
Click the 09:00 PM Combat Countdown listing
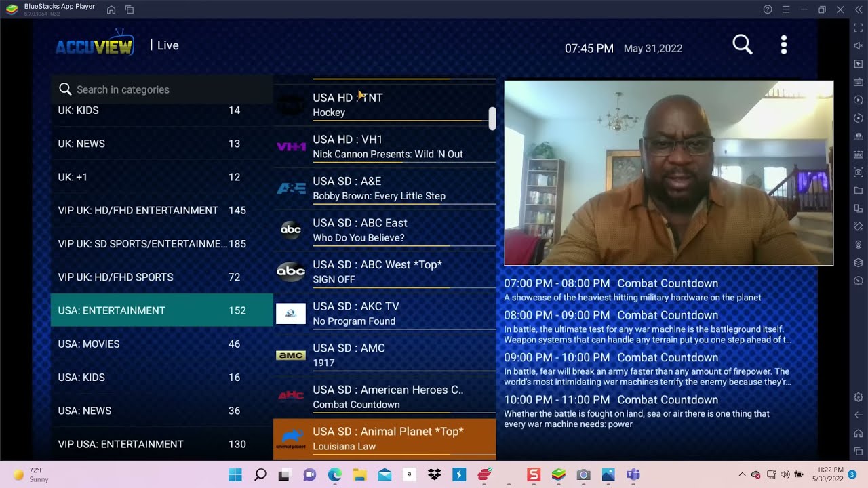coord(648,369)
